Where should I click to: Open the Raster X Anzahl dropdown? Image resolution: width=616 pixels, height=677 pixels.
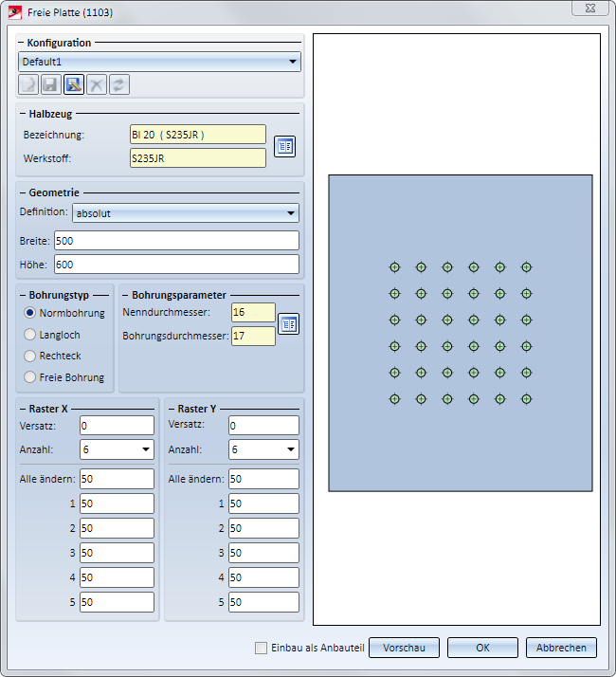pyautogui.click(x=117, y=449)
